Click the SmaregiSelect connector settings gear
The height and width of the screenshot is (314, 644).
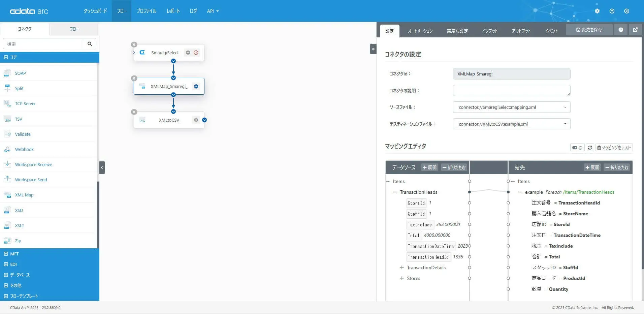[188, 53]
